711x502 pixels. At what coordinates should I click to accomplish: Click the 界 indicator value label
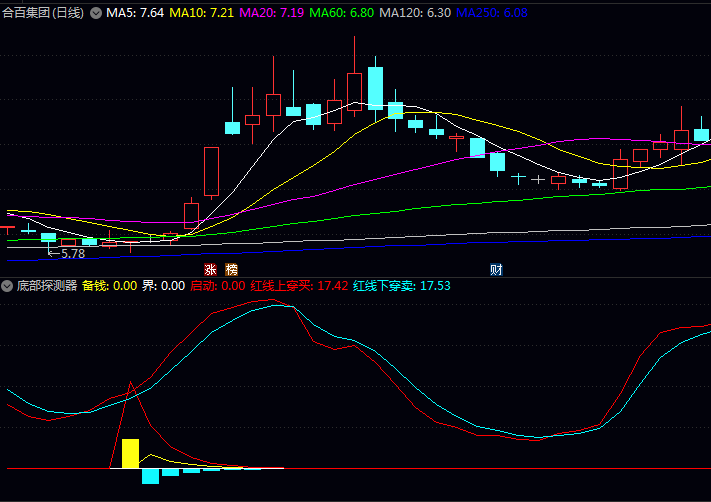[x=164, y=285]
